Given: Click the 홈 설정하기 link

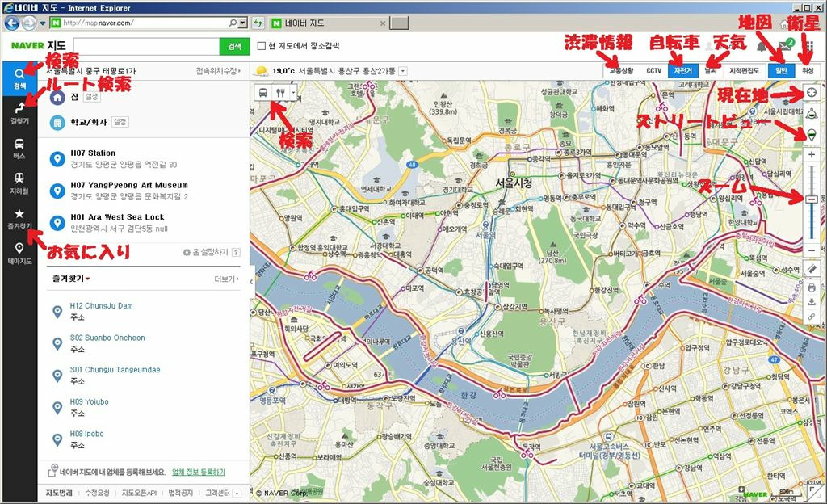Looking at the screenshot, I should pos(209,253).
